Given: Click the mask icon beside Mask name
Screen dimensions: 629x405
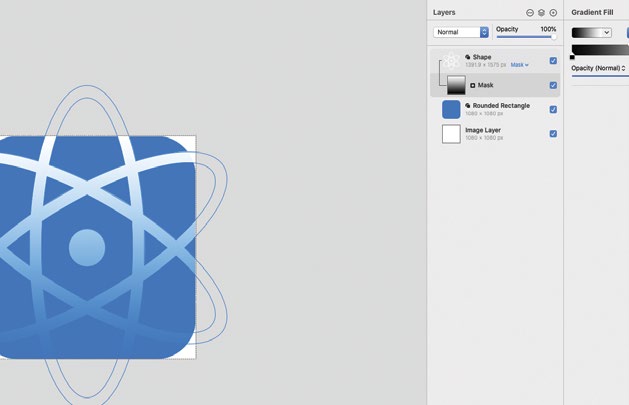Looking at the screenshot, I should point(472,85).
